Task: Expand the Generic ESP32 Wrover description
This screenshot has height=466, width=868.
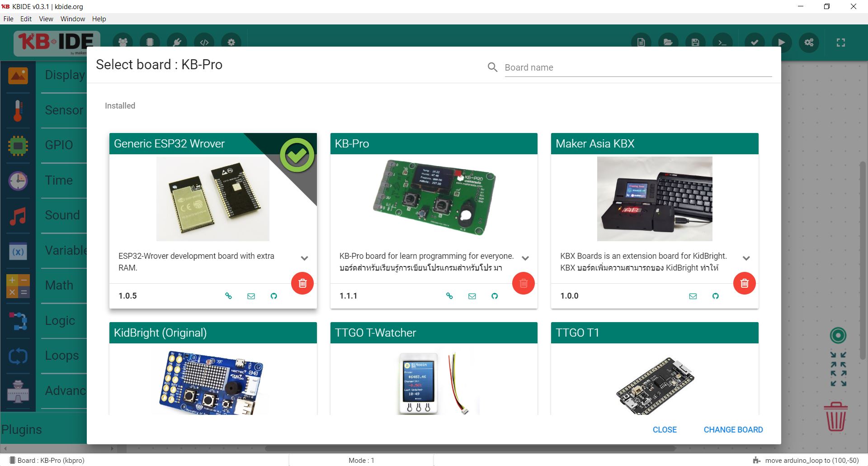Action: tap(304, 259)
